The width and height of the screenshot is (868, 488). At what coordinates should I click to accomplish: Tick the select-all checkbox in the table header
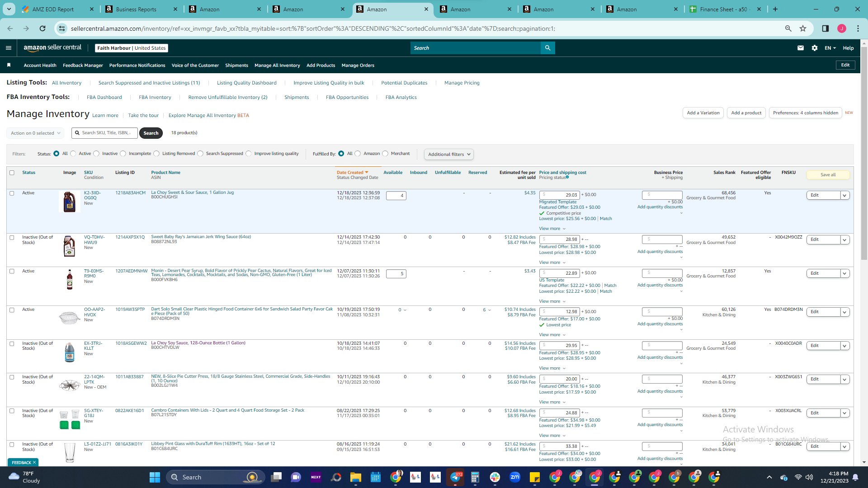pos(12,173)
